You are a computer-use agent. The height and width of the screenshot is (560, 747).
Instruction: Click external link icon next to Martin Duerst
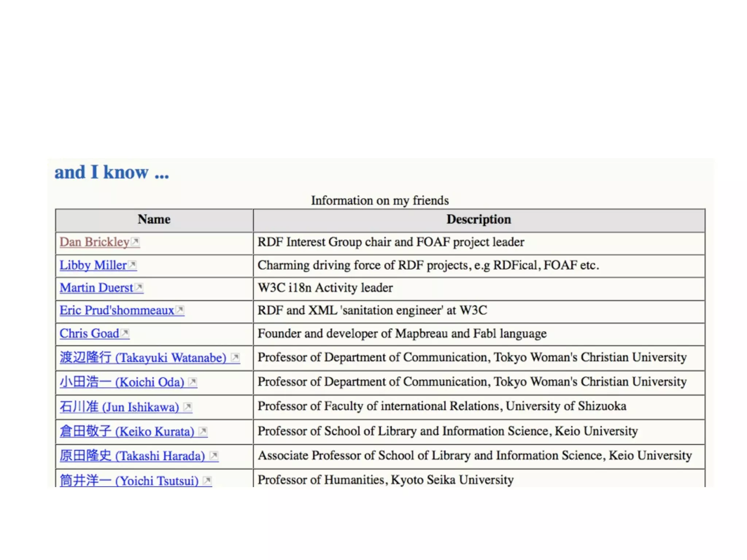tap(139, 287)
